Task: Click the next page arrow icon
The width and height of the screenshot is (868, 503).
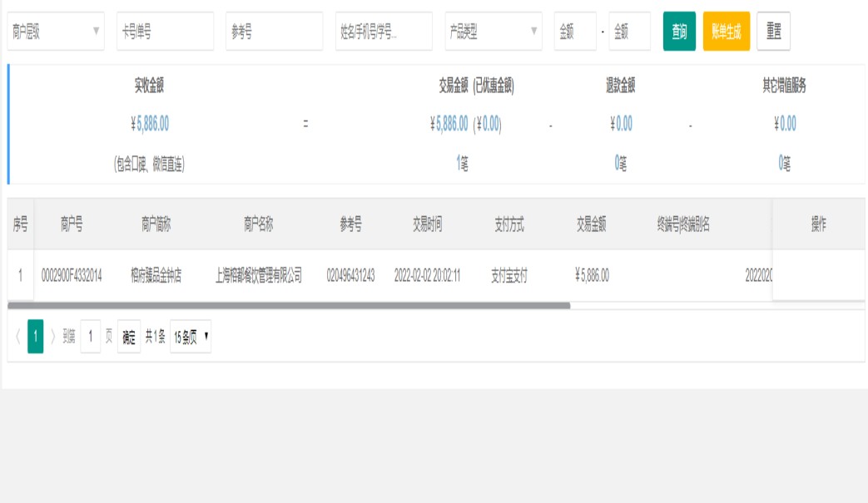Action: pos(53,337)
